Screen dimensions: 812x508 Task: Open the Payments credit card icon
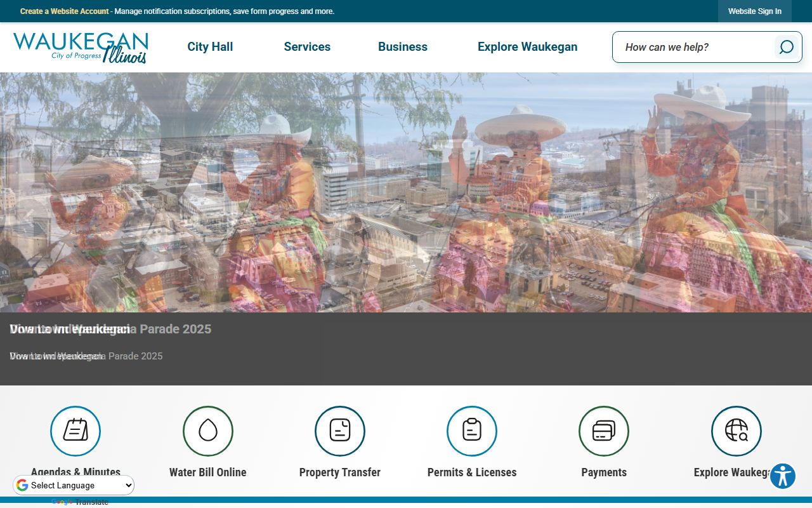[x=604, y=431]
